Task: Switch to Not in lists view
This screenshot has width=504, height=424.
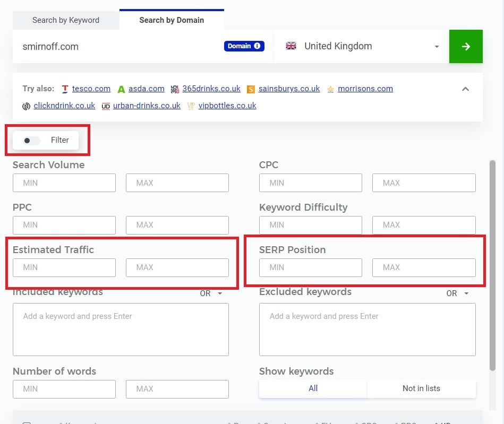Action: (421, 388)
